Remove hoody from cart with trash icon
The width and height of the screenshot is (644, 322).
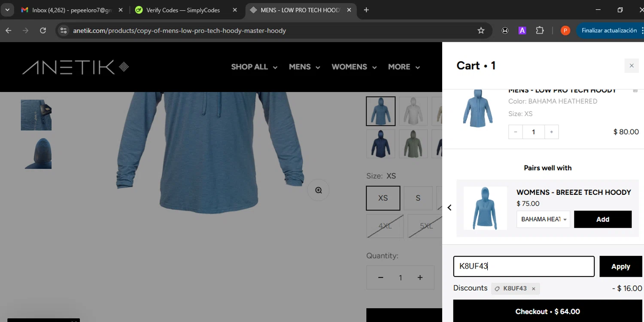pyautogui.click(x=635, y=91)
